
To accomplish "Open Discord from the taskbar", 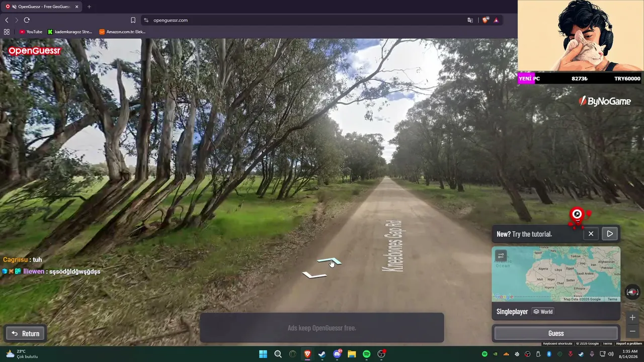I will click(x=337, y=354).
